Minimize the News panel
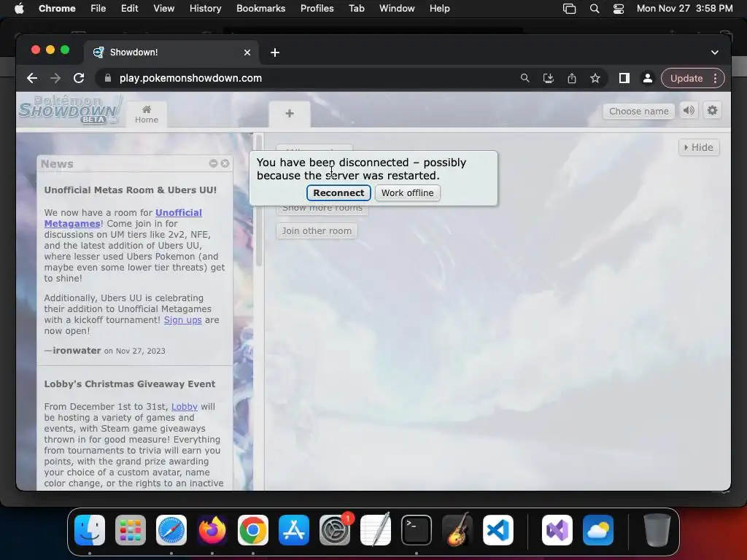747x560 pixels. click(213, 163)
